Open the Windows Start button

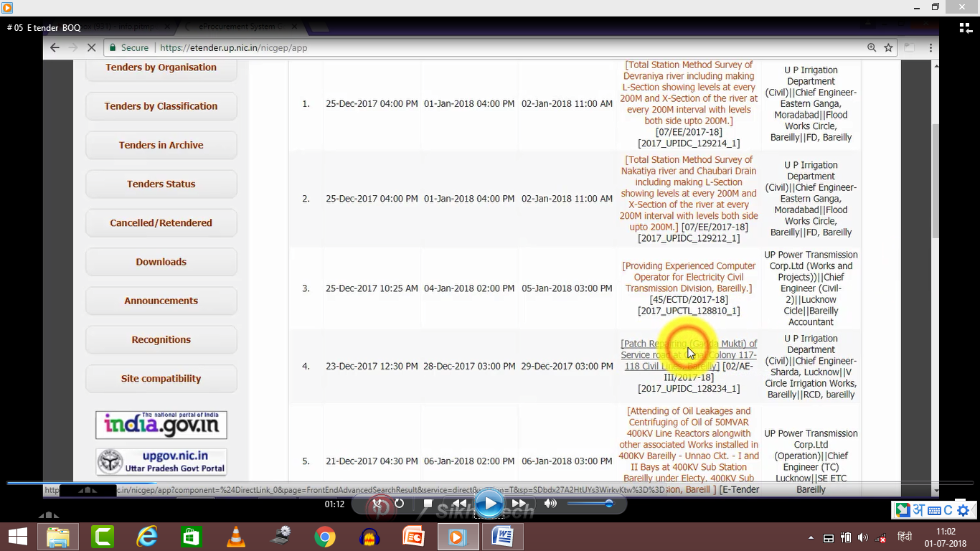(x=17, y=537)
